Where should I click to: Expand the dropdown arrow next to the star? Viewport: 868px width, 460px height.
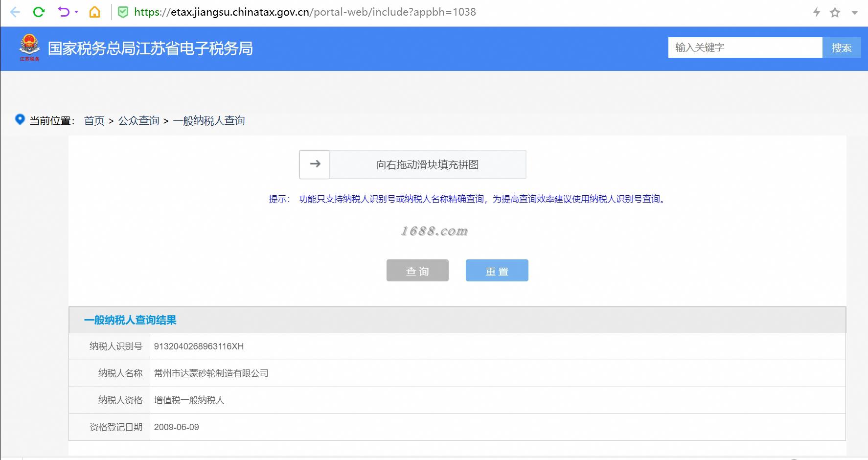pos(855,13)
